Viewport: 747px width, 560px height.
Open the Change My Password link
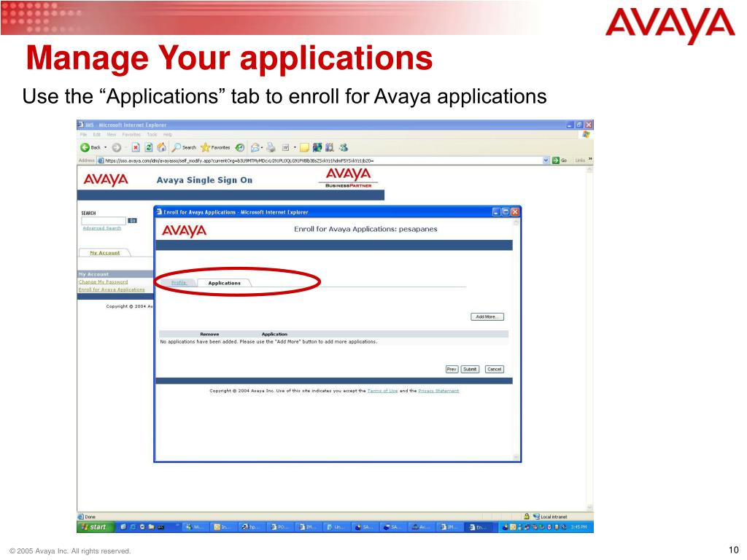103,282
